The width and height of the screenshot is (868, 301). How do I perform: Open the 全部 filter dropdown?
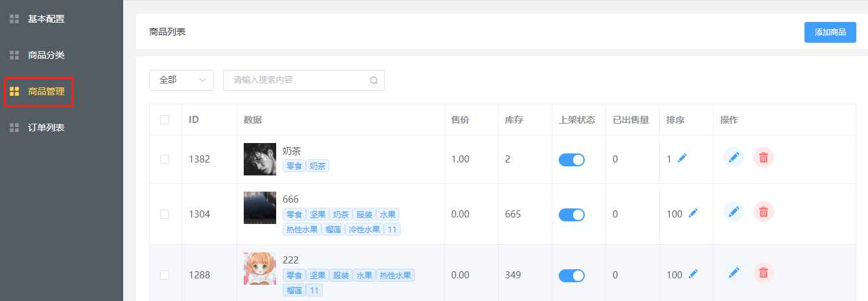click(x=182, y=80)
